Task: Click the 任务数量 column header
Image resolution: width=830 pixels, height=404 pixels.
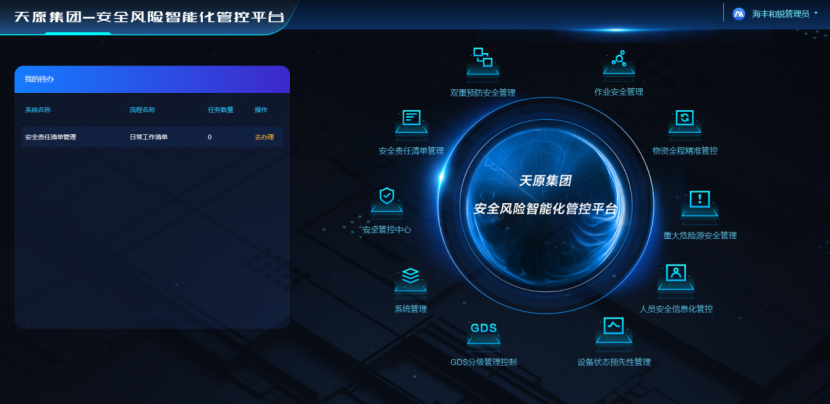Action: 220,109
